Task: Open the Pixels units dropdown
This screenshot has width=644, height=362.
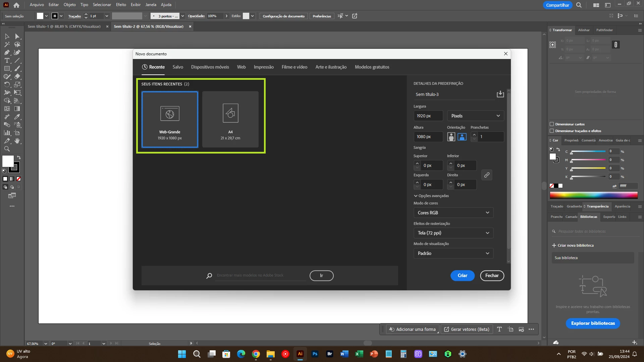Action: point(475,116)
